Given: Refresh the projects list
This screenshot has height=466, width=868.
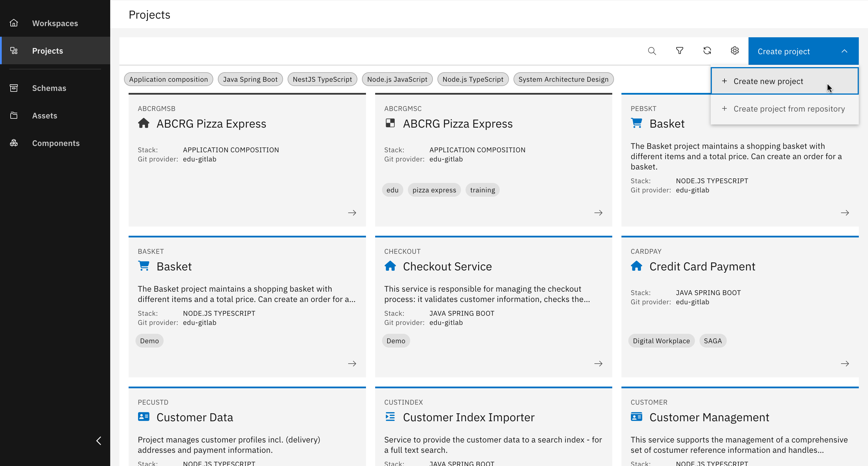Looking at the screenshot, I should click(x=707, y=51).
